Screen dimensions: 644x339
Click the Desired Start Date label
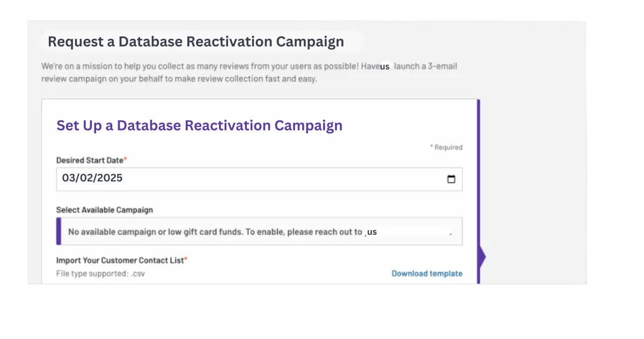tap(90, 160)
